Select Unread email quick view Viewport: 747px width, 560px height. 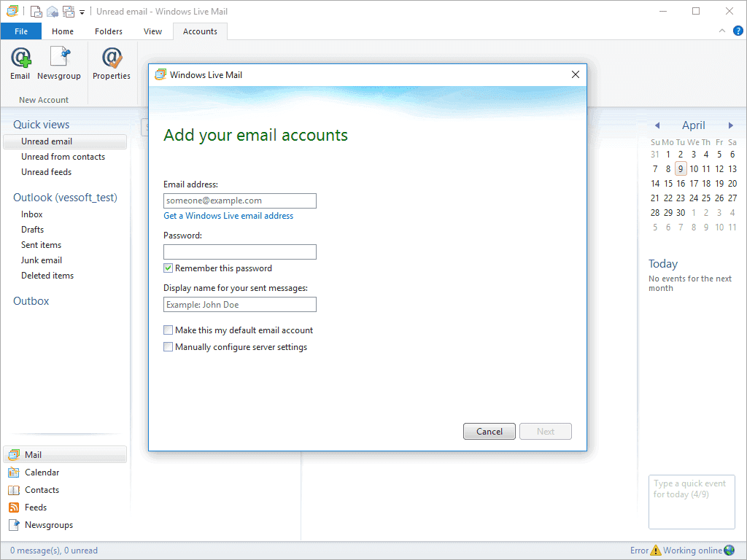pos(65,141)
